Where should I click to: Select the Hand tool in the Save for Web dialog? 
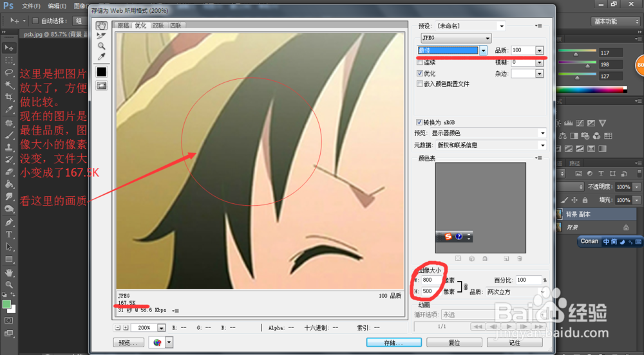click(102, 26)
